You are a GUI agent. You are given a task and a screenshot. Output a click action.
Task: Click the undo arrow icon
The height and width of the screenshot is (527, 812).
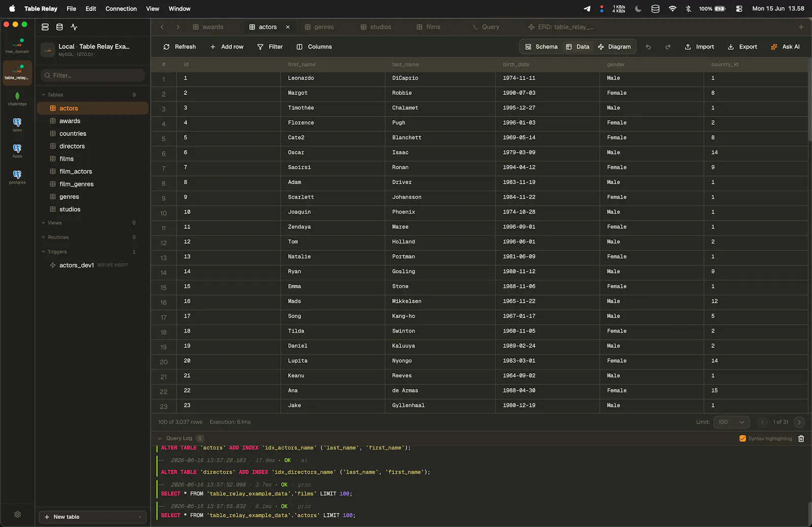click(x=648, y=47)
